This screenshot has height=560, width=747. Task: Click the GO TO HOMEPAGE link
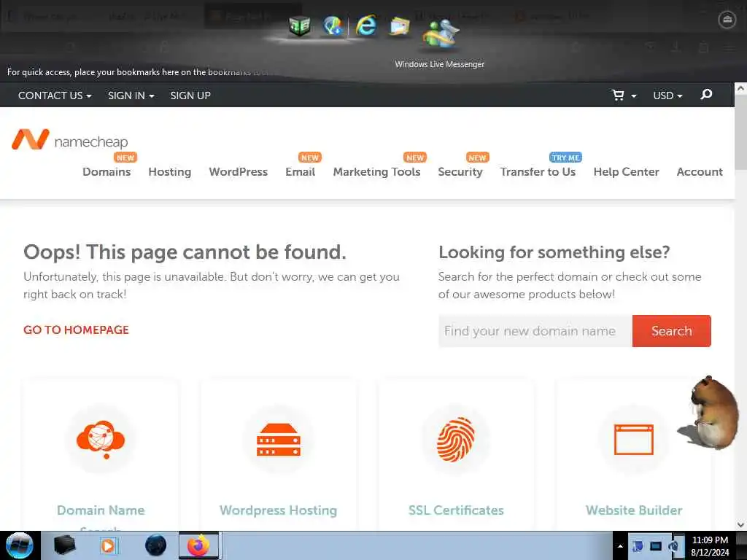point(76,330)
